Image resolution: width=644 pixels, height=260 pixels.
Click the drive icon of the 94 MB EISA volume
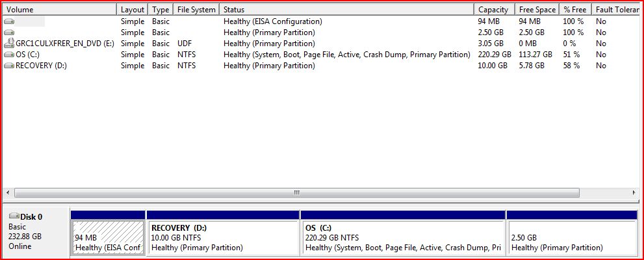(x=9, y=21)
